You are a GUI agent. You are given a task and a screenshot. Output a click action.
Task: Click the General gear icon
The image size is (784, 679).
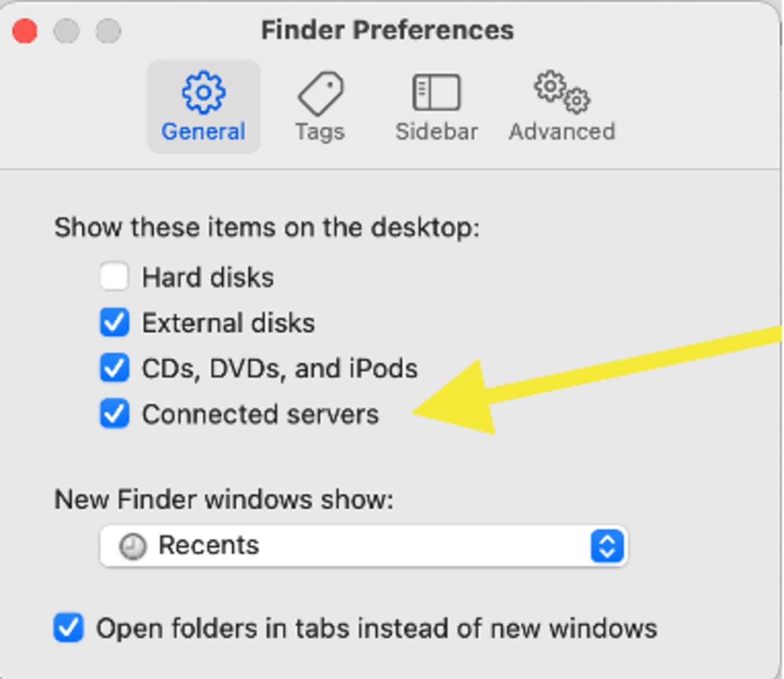point(204,92)
